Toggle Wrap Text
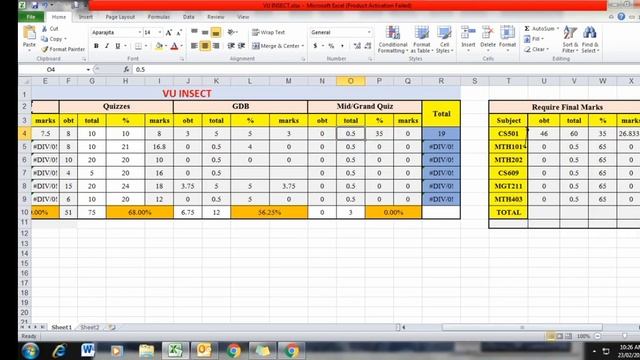 click(269, 32)
